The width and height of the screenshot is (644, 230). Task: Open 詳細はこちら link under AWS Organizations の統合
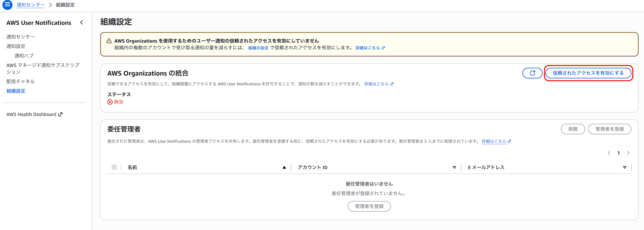point(379,84)
